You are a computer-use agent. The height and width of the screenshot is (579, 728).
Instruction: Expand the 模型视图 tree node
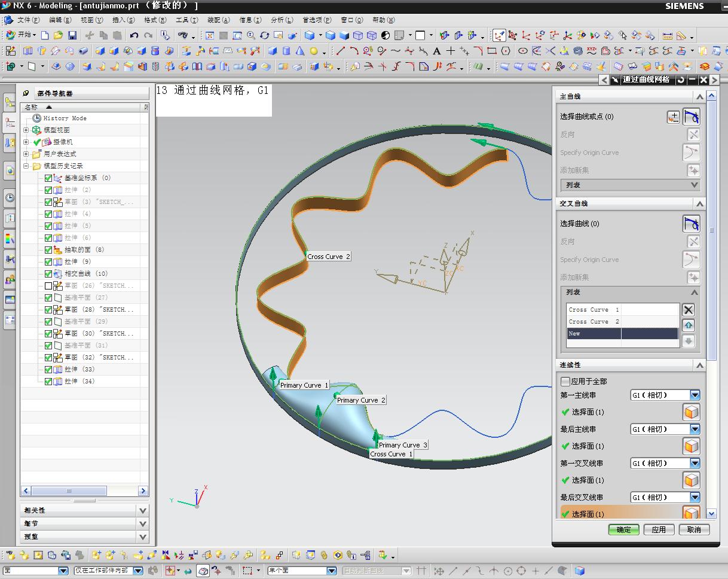tap(26, 130)
